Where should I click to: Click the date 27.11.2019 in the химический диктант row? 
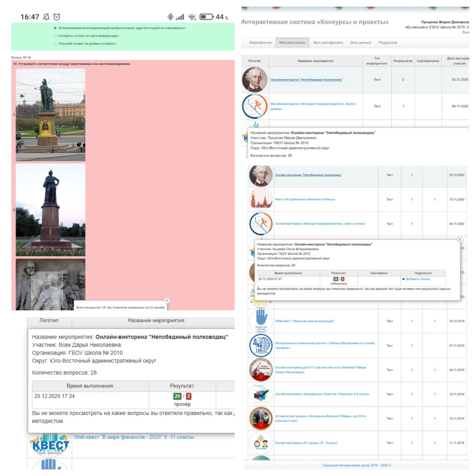(456, 345)
